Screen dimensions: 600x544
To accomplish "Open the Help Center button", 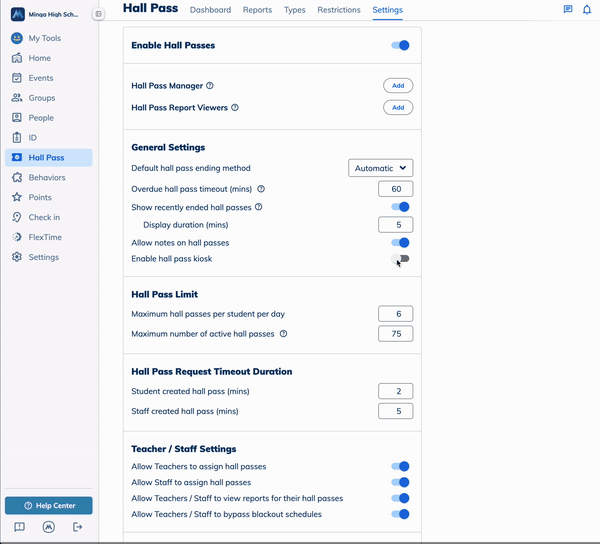I will [x=49, y=506].
